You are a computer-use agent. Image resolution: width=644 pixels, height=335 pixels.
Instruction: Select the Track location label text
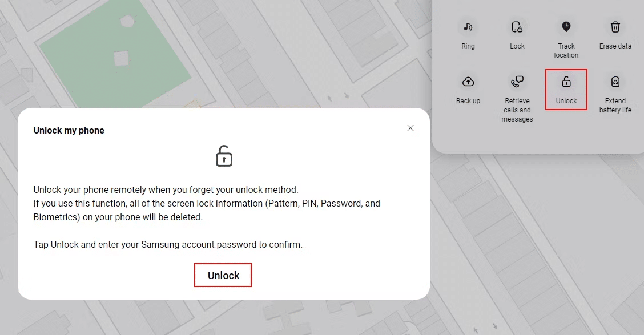[x=566, y=50]
